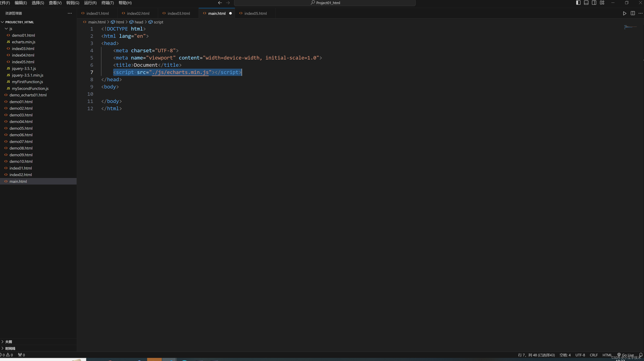Toggle the secondary sidebar layout icon
This screenshot has width=644, height=361.
tap(594, 3)
